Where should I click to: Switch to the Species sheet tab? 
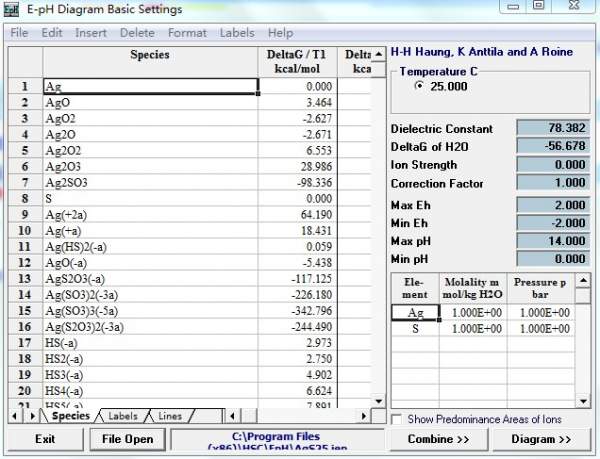pyautogui.click(x=70, y=416)
